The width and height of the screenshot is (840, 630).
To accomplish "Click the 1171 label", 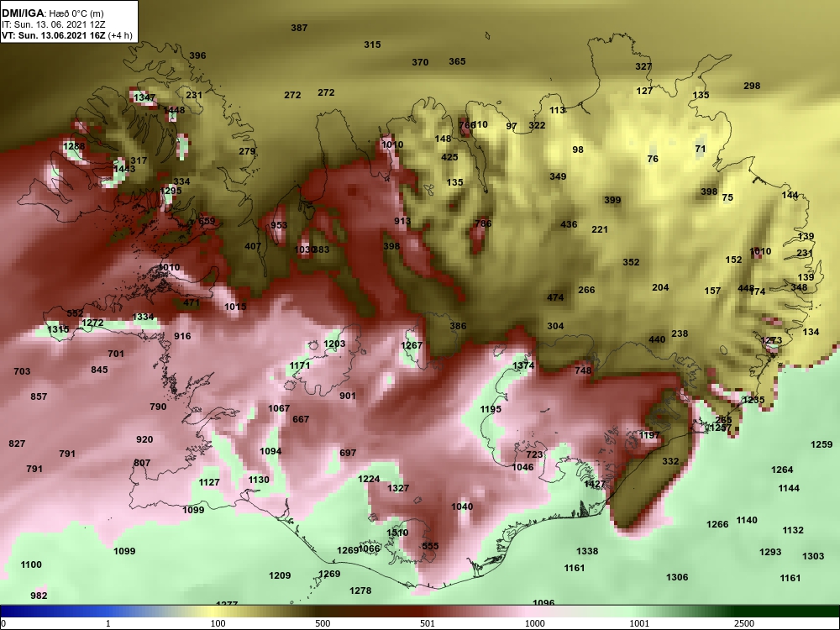I will point(300,366).
